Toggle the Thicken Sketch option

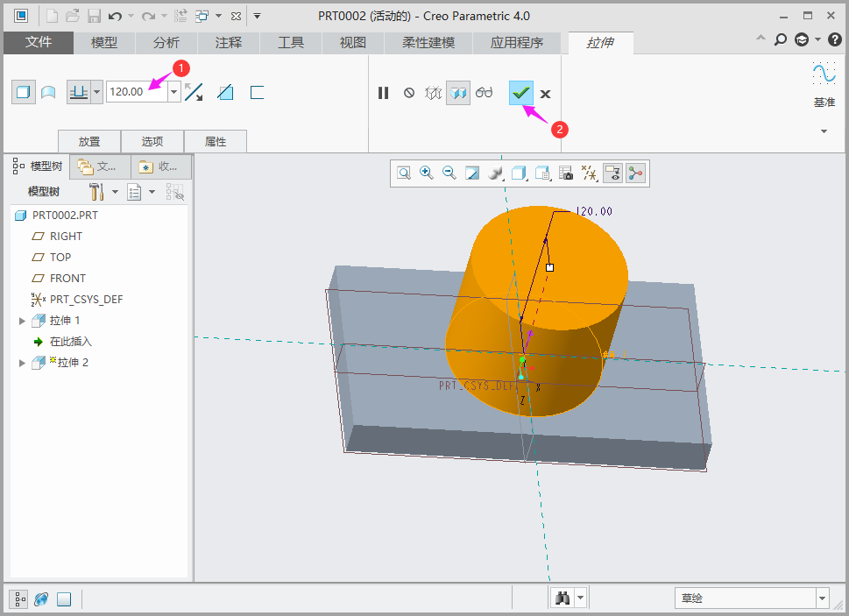point(257,92)
